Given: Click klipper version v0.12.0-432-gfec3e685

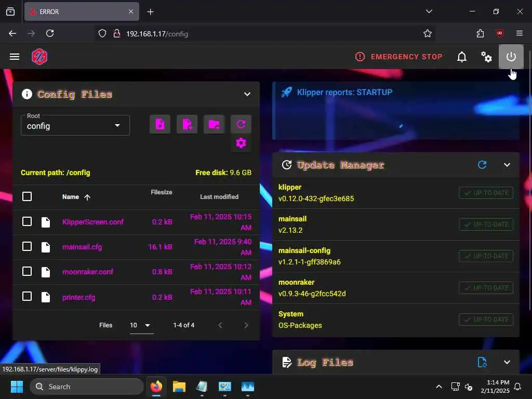Looking at the screenshot, I should 316,198.
